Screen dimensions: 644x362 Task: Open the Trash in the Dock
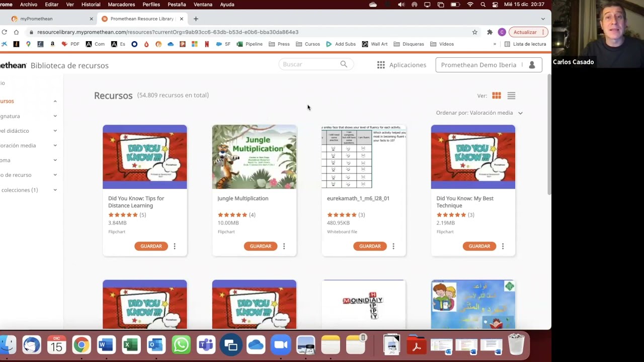coord(516,345)
